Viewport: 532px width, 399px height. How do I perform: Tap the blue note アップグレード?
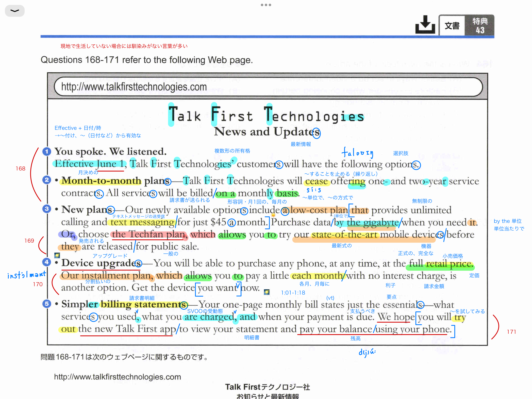[110, 256]
